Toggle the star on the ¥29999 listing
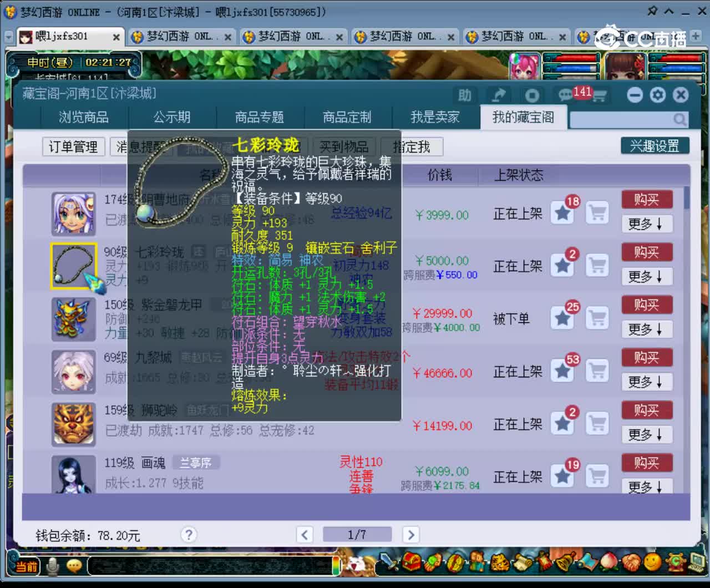 562,318
